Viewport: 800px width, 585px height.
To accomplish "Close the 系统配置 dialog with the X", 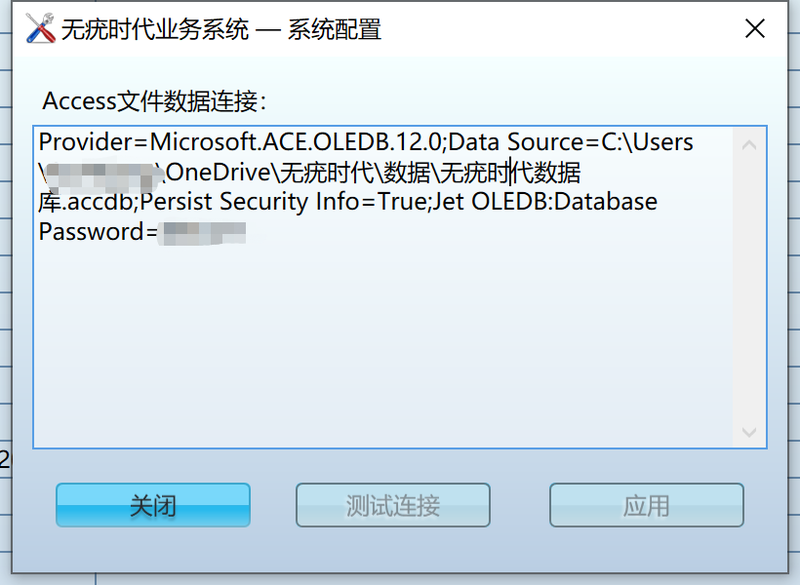I will coord(755,29).
